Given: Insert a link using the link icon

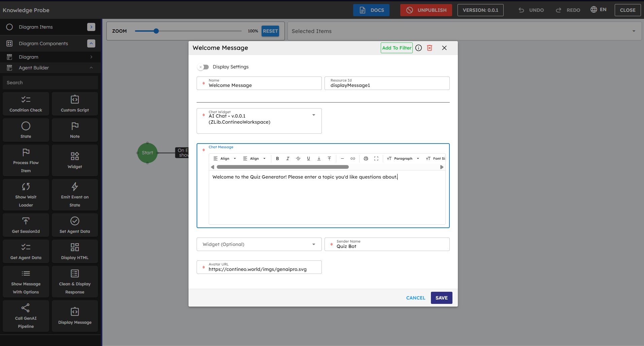Looking at the screenshot, I should pyautogui.click(x=353, y=158).
